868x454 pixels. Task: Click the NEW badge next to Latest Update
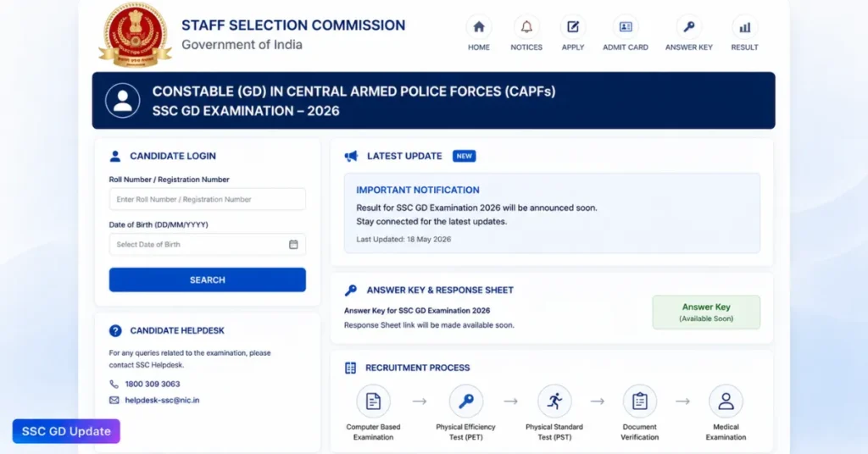pyautogui.click(x=464, y=157)
